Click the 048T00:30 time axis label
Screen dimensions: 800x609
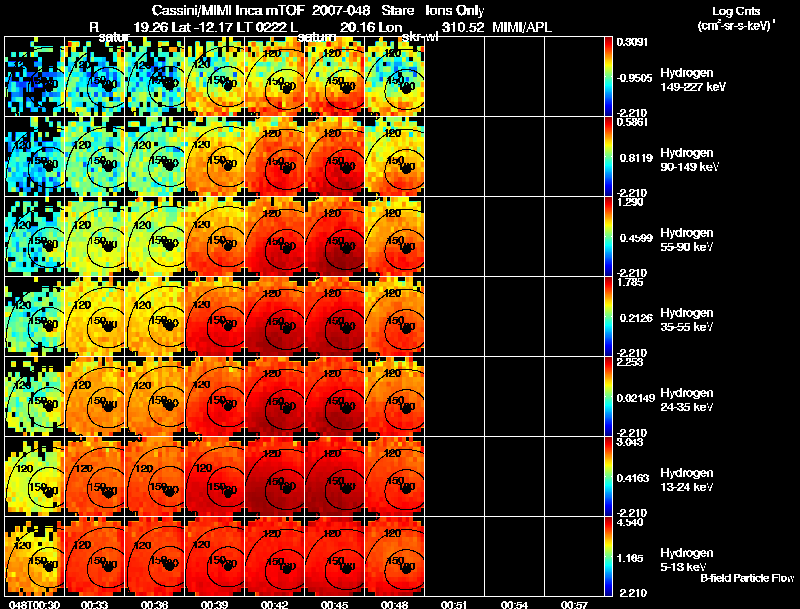(x=34, y=605)
